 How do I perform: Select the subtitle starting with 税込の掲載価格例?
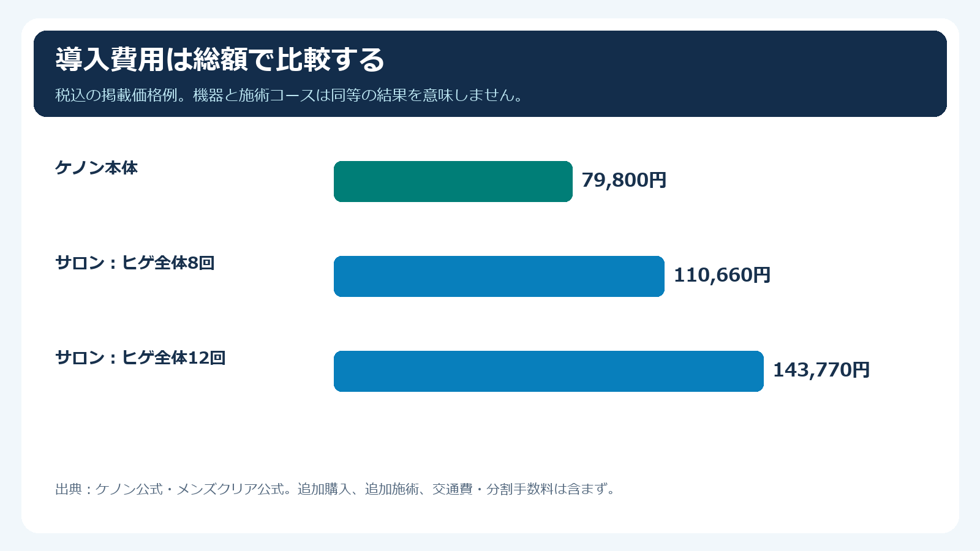pyautogui.click(x=289, y=96)
